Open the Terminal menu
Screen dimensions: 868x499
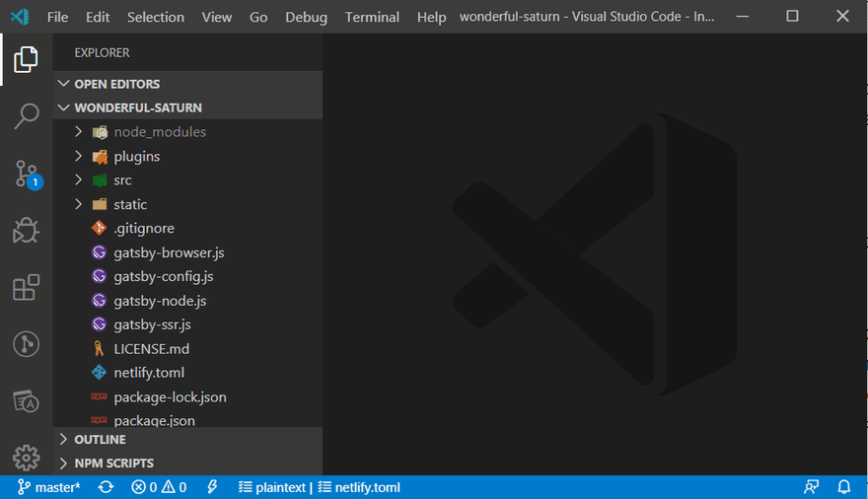tap(372, 17)
